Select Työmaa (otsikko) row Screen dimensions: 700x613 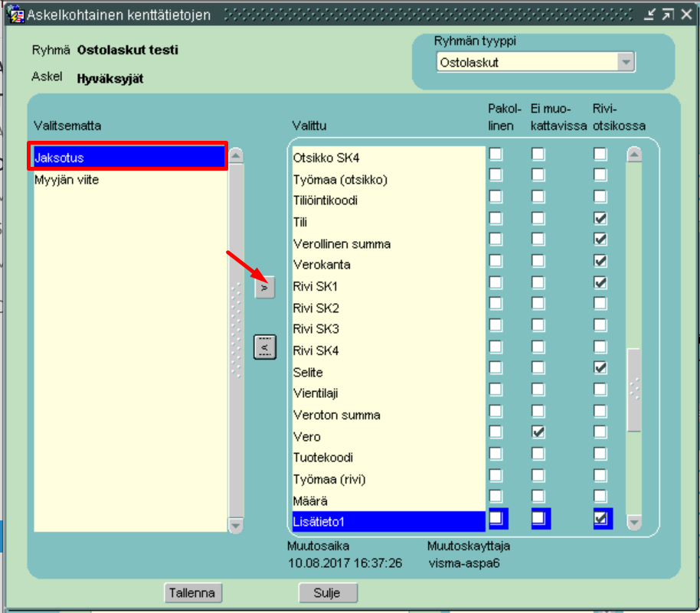388,179
